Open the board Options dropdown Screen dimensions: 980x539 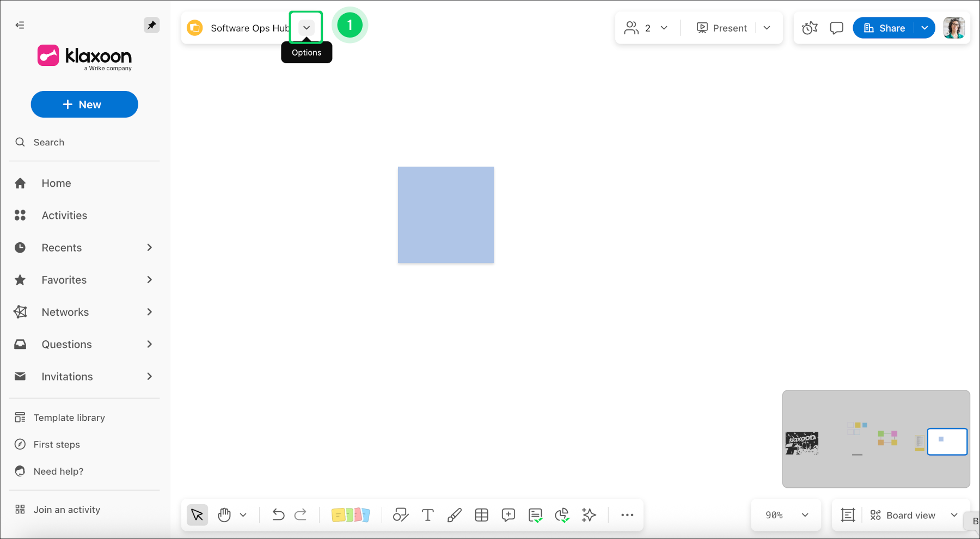pyautogui.click(x=306, y=27)
